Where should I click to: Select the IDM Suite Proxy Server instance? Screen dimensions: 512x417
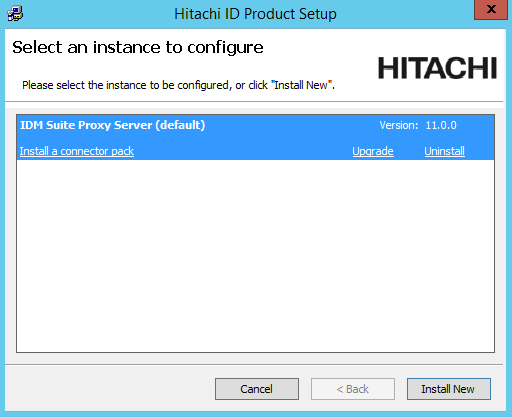point(255,137)
